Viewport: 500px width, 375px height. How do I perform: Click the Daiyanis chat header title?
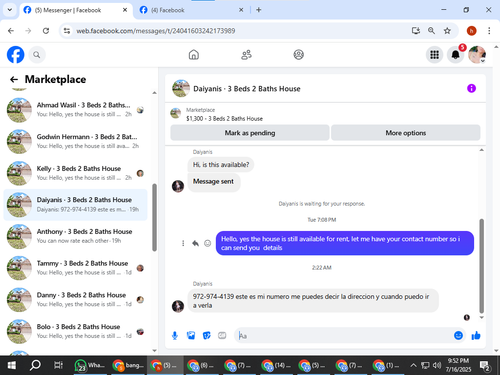coord(247,89)
